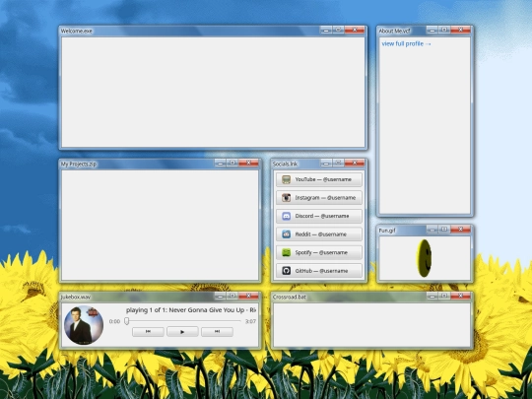Minimize the About Me.vcf window

[x=432, y=31]
